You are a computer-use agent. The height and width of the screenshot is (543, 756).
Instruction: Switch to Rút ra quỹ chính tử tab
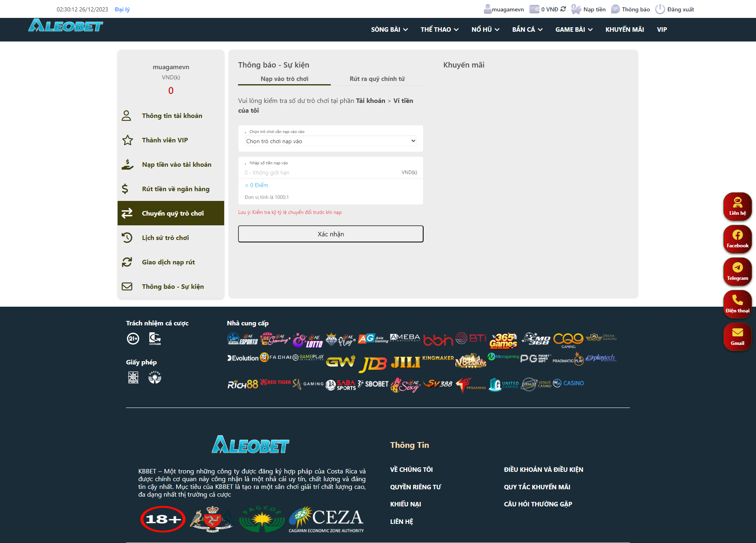click(x=377, y=79)
